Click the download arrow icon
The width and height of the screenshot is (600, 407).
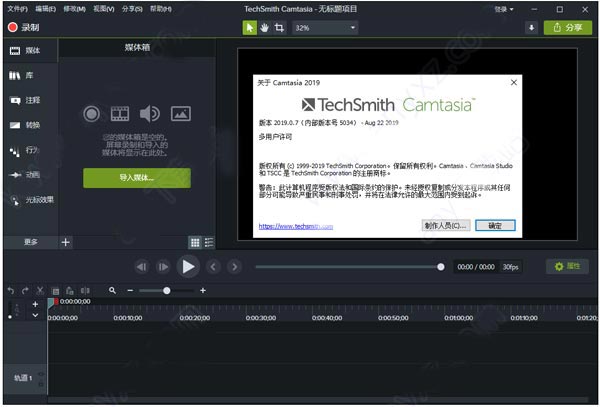[x=532, y=28]
